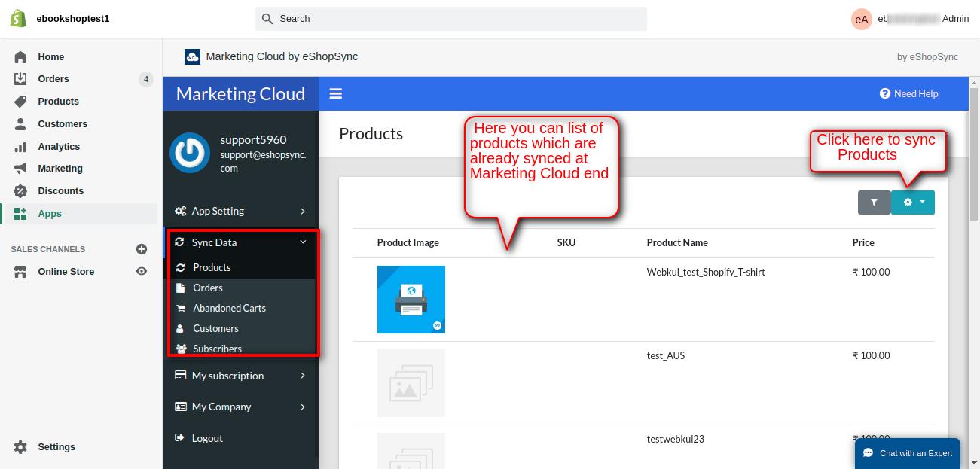980x469 pixels.
Task: View Online Store via eye icon
Action: (x=141, y=272)
